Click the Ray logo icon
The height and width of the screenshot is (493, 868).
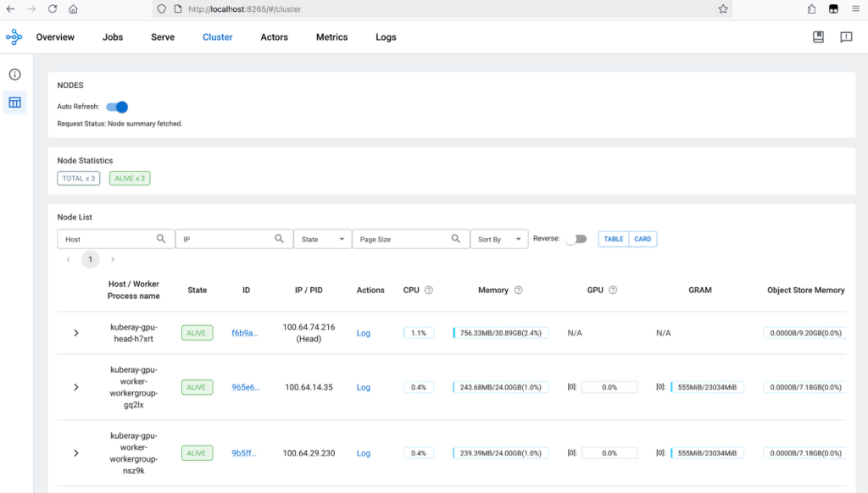click(x=14, y=37)
